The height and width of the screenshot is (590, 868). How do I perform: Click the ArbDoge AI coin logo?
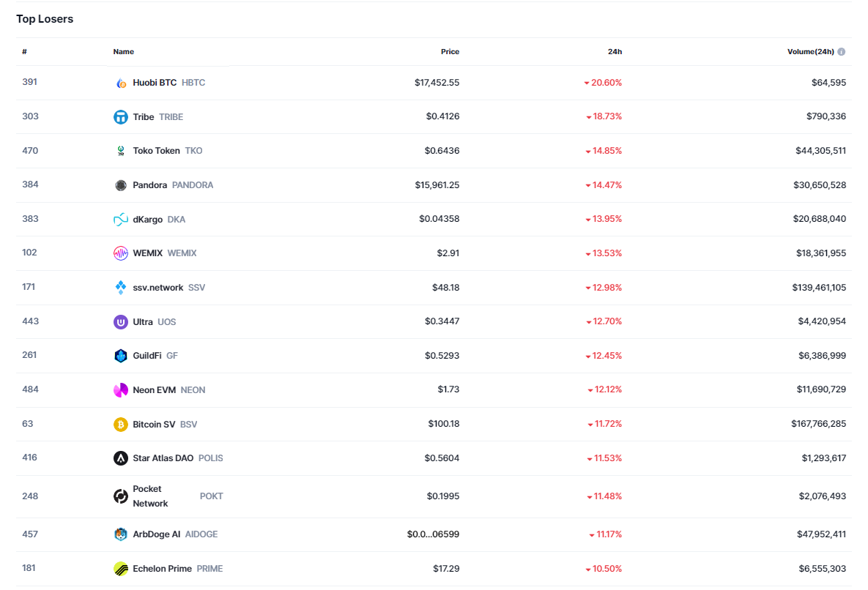(121, 534)
